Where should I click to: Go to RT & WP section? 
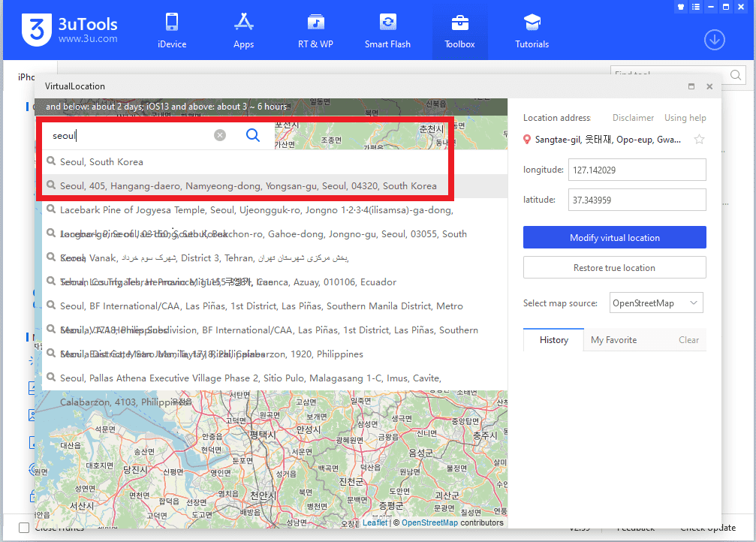315,31
